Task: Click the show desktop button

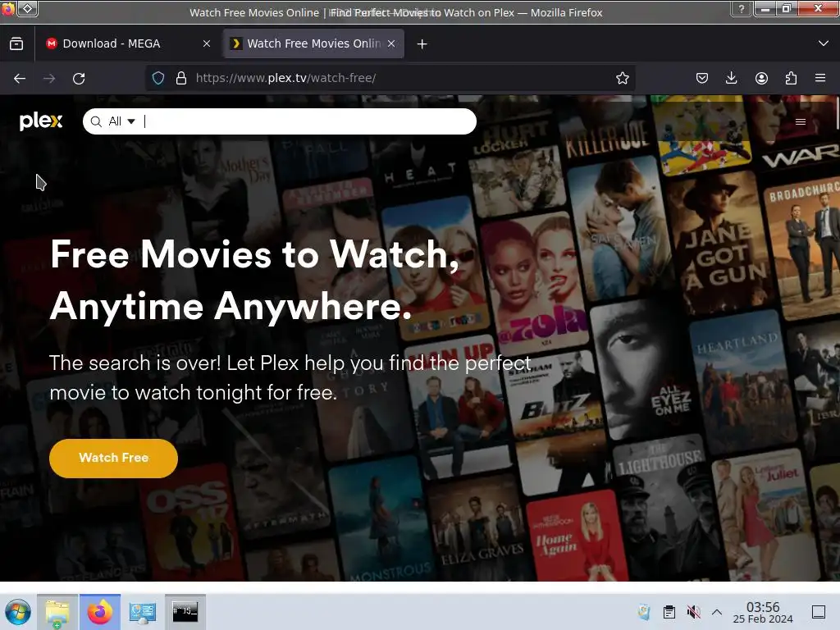Action: pyautogui.click(x=819, y=612)
